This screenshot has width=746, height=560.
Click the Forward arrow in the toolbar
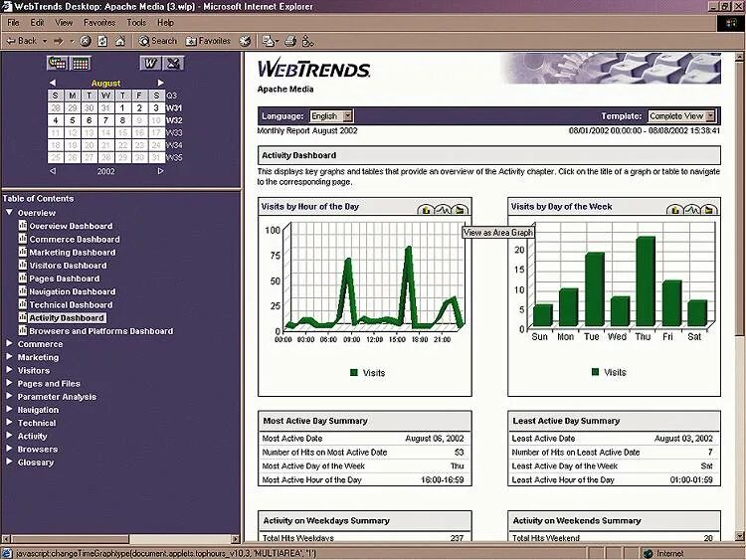tap(59, 42)
